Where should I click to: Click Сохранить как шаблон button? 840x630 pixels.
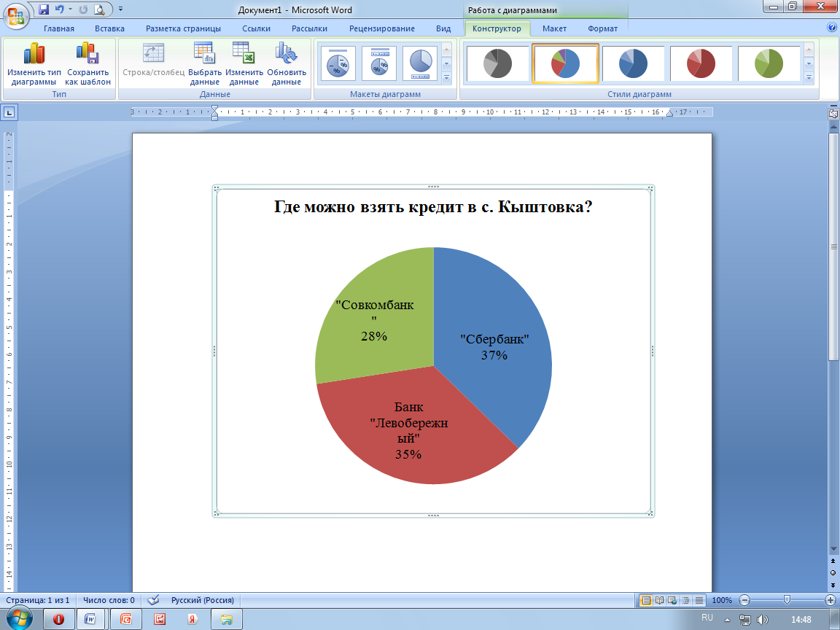87,63
